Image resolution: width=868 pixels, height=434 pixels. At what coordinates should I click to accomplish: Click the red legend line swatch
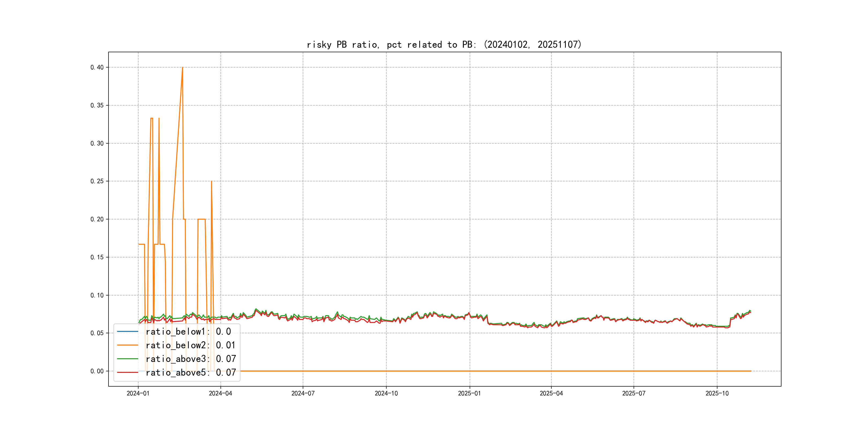pos(127,372)
